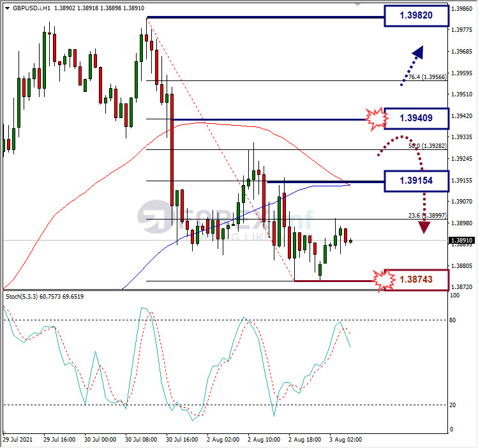Image resolution: width=478 pixels, height=448 pixels.
Task: Click the 1.39775 price scale value
Action: click(461, 30)
